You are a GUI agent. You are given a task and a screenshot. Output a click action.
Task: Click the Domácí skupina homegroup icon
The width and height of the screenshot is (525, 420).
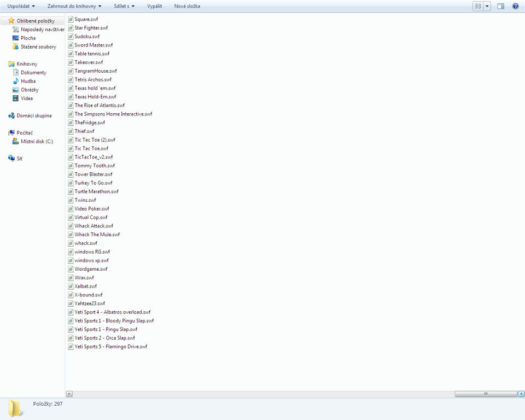point(11,115)
